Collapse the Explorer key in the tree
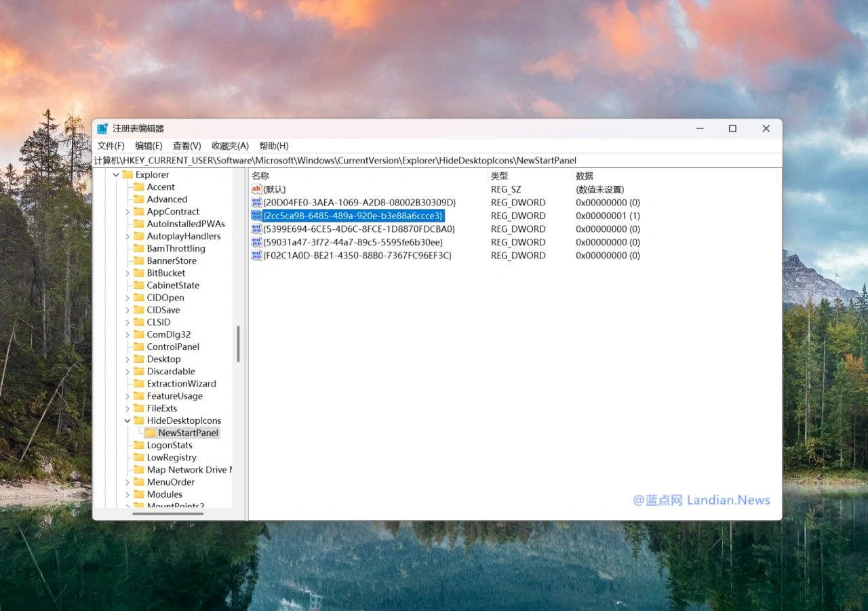The width and height of the screenshot is (868, 611). [116, 175]
